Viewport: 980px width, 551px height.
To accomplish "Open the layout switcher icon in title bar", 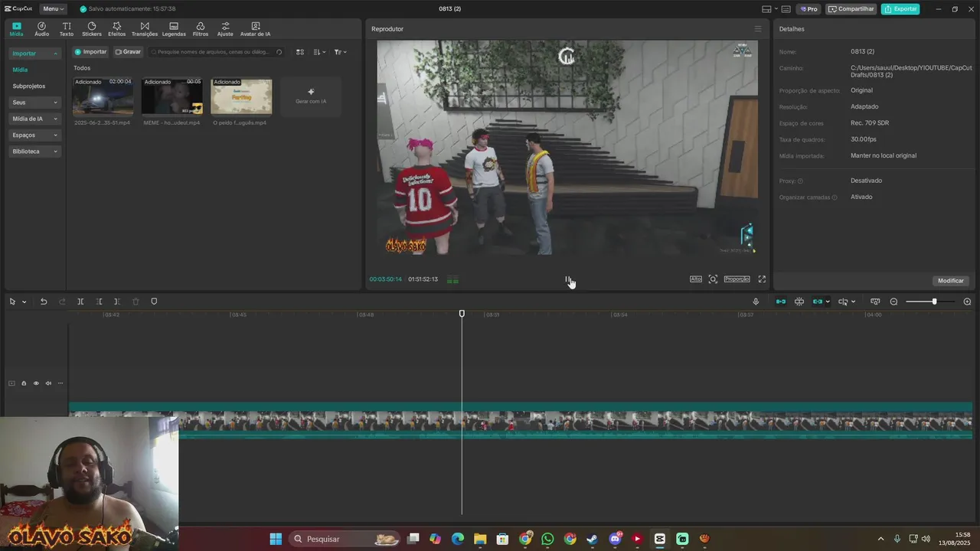I will pos(767,9).
